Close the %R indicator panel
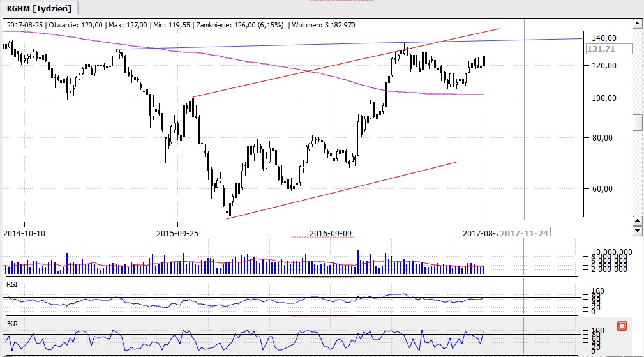This screenshot has height=357, width=644. pos(622,326)
